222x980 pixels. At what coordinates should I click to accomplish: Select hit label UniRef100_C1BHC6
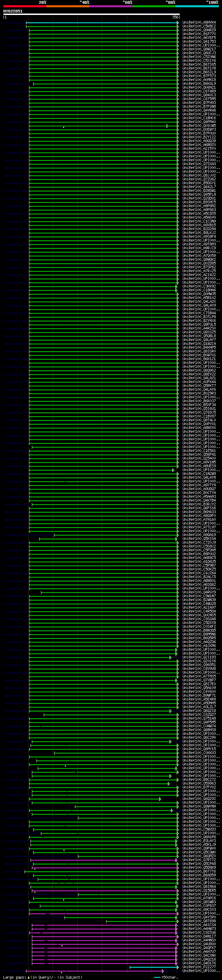point(199,118)
